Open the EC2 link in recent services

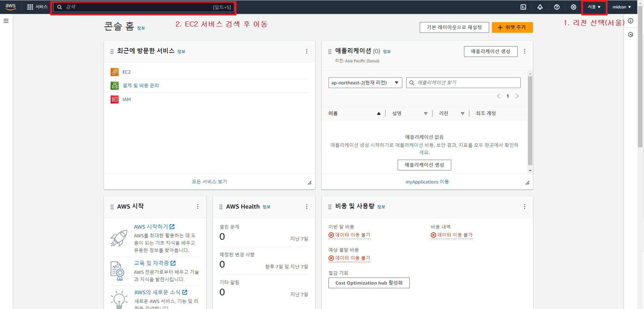126,72
